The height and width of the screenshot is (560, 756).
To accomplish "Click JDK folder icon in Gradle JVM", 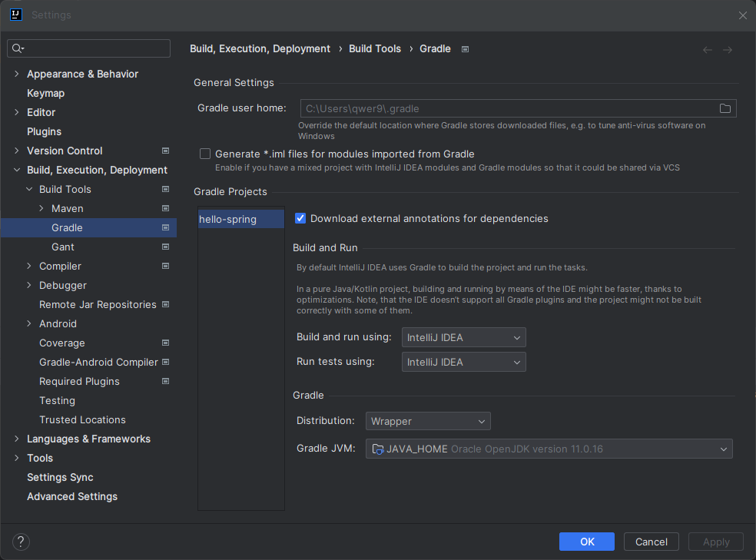I will [378, 449].
